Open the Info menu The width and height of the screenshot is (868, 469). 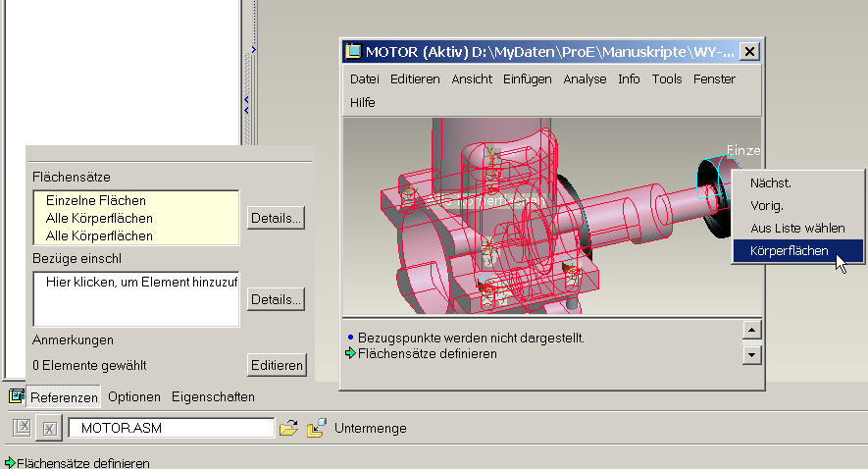[x=629, y=79]
